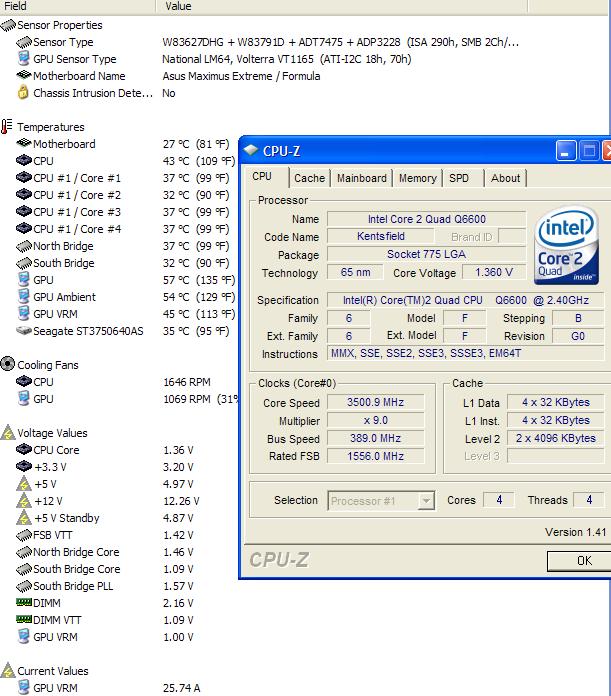Click the Current Values warning icon
The height and width of the screenshot is (696, 611).
click(x=8, y=670)
